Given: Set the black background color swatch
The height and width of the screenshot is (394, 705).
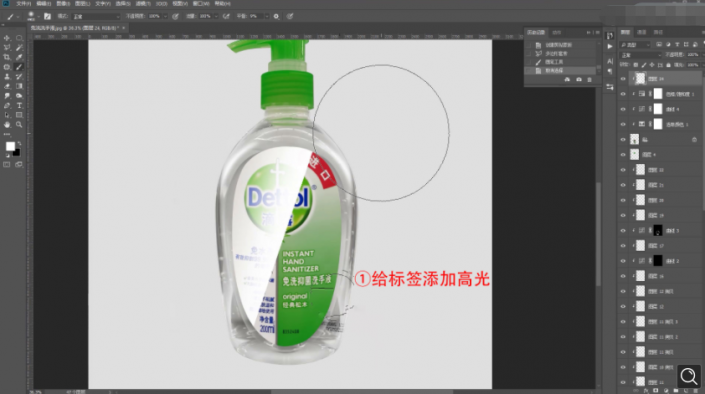Looking at the screenshot, I should pyautogui.click(x=17, y=152).
